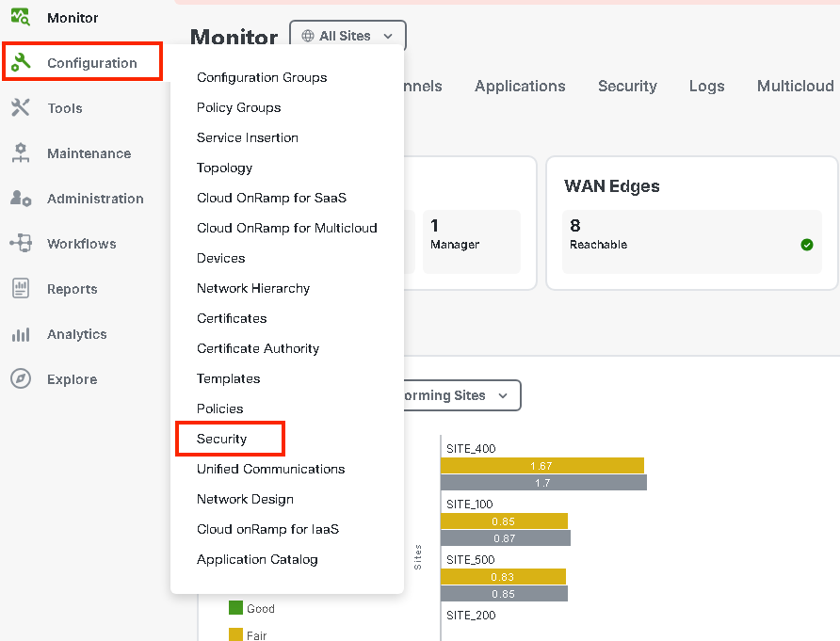Image resolution: width=840 pixels, height=641 pixels.
Task: Click Configuration label in sidebar
Action: pos(92,63)
